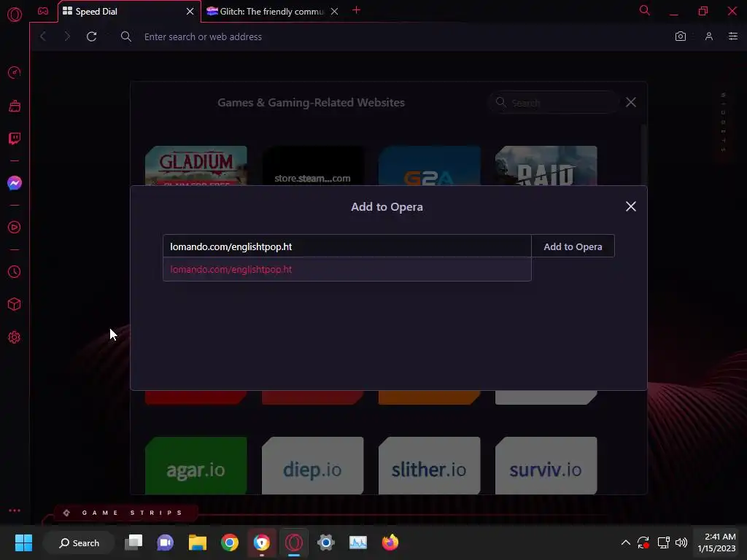This screenshot has width=747, height=560.
Task: Click the address bar search icon
Action: pyautogui.click(x=125, y=36)
